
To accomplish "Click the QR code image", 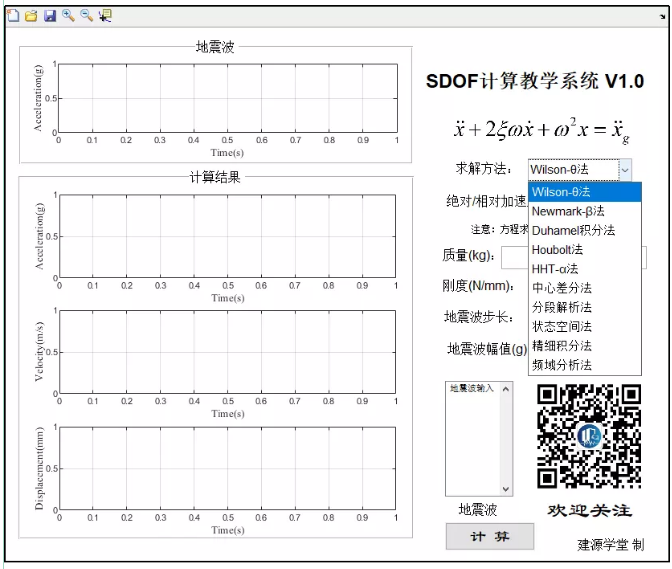I will (x=589, y=436).
